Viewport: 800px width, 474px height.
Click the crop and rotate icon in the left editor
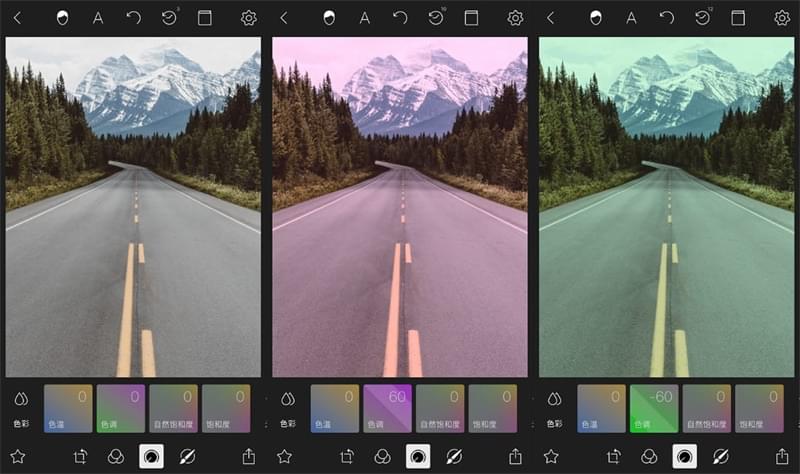coord(82,456)
